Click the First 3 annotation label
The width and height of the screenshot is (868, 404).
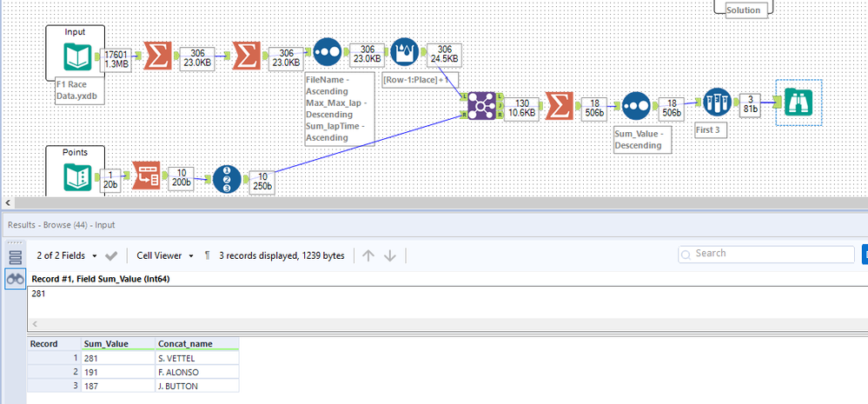click(710, 131)
